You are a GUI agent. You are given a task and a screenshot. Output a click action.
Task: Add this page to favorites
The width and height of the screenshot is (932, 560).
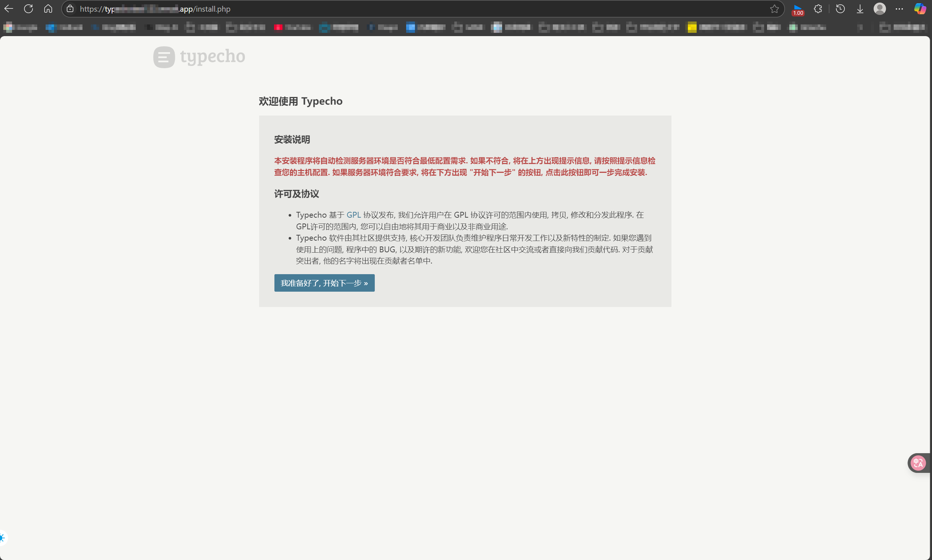point(774,9)
